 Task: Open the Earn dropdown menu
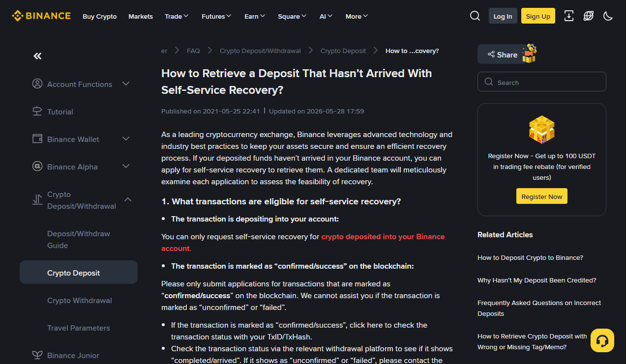point(255,16)
